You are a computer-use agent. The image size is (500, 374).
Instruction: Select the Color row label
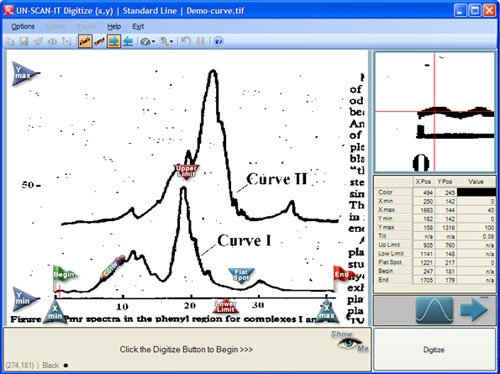385,192
